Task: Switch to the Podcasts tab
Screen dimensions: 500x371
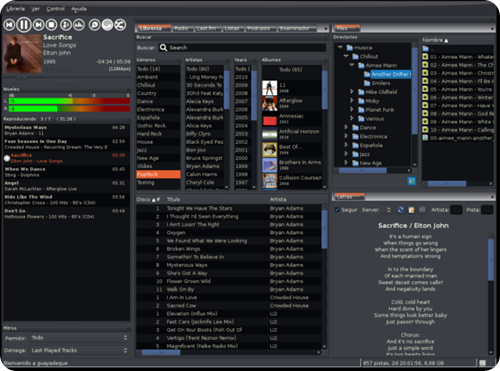Action: 261,29
